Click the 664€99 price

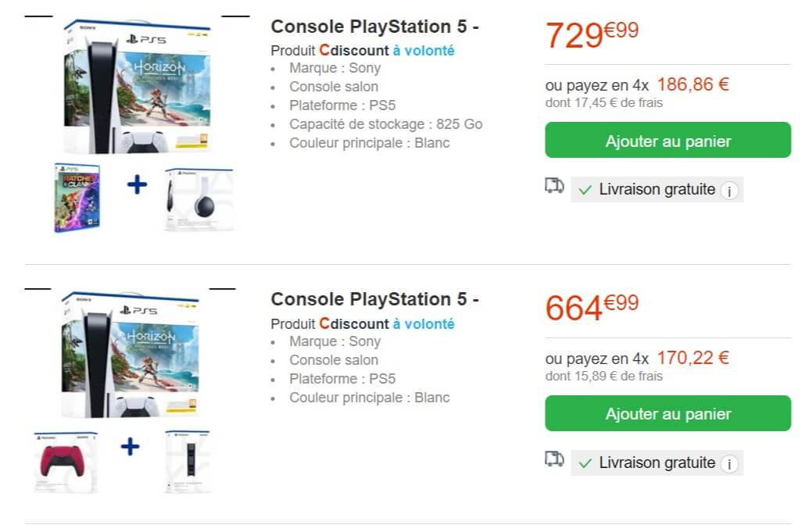point(592,308)
